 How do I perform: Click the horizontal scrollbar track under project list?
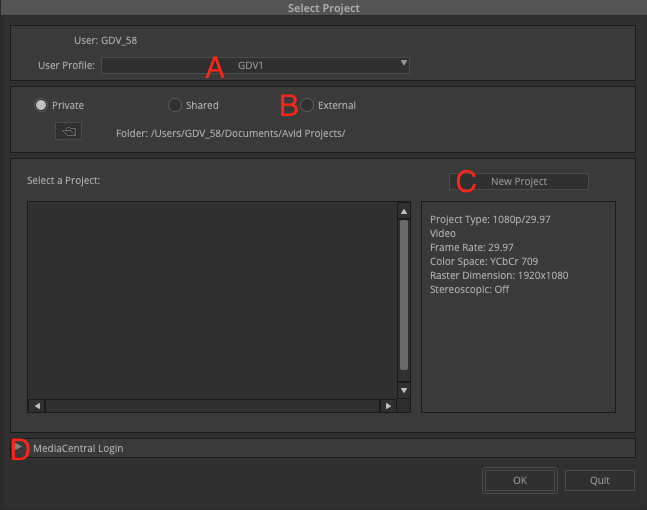pos(213,406)
